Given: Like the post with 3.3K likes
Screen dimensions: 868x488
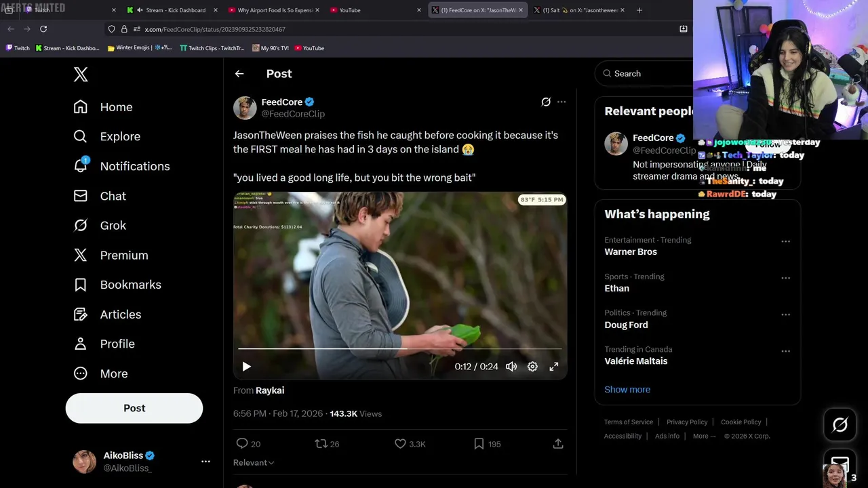Looking at the screenshot, I should tap(410, 444).
